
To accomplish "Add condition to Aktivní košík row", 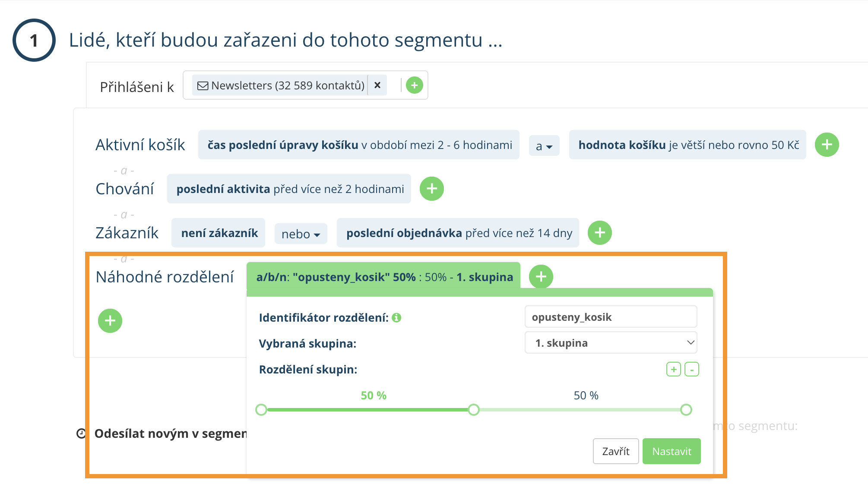I will point(827,145).
